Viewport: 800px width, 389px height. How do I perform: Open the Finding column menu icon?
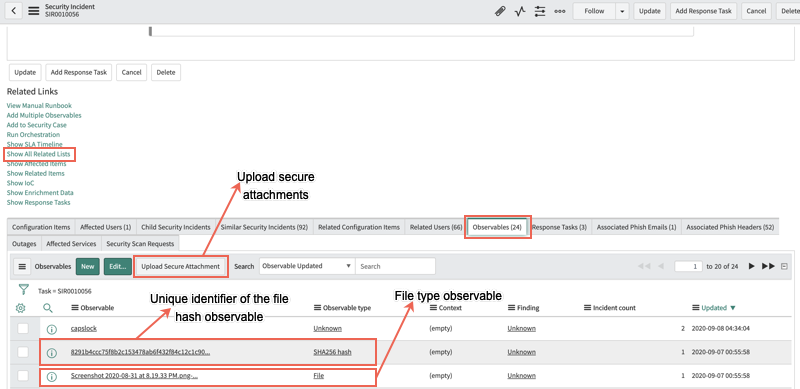point(512,308)
